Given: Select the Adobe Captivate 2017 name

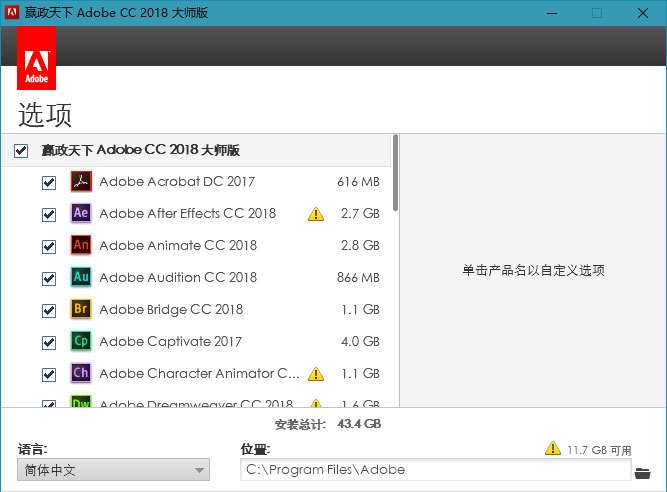Looking at the screenshot, I should pos(171,341).
